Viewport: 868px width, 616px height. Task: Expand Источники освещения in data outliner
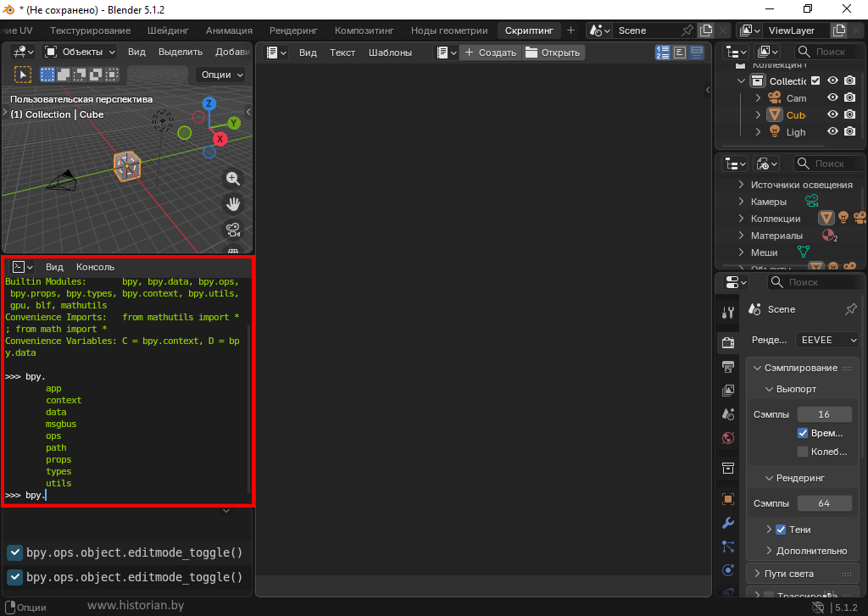[x=741, y=185]
